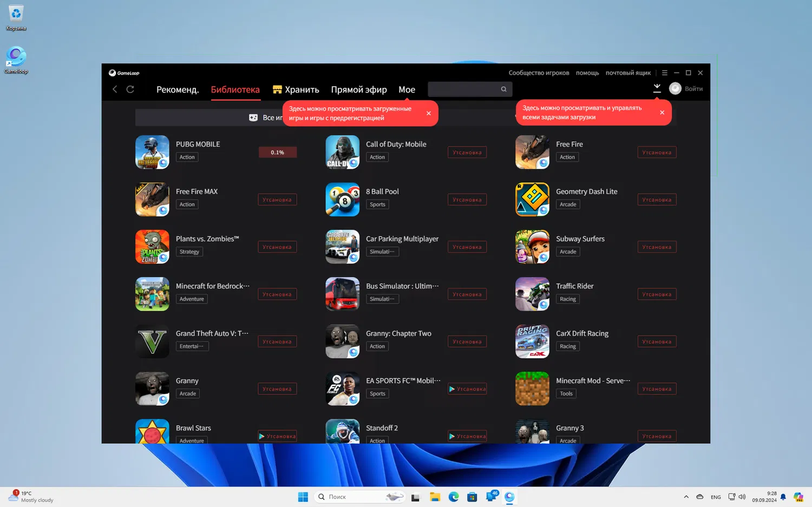Click Установка for Granny
The height and width of the screenshot is (507, 812).
pyautogui.click(x=277, y=389)
